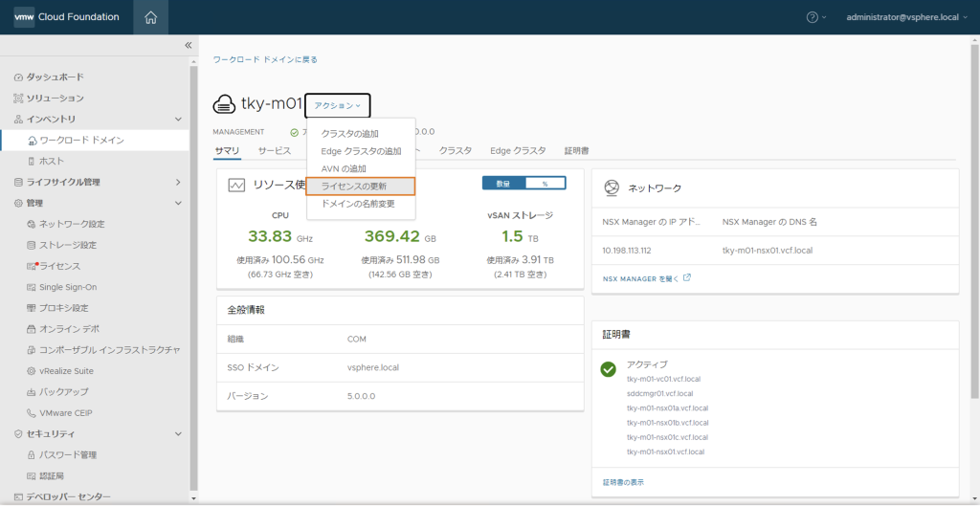Click the ライセンス sidebar icon
Screen dimensions: 980x506
tap(32, 266)
